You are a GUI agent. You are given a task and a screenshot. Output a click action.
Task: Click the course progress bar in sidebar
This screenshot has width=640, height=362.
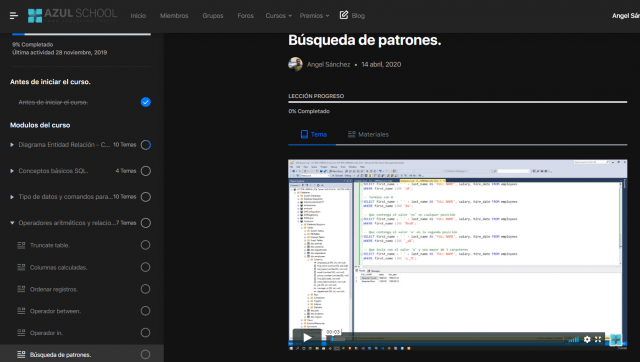point(81,34)
